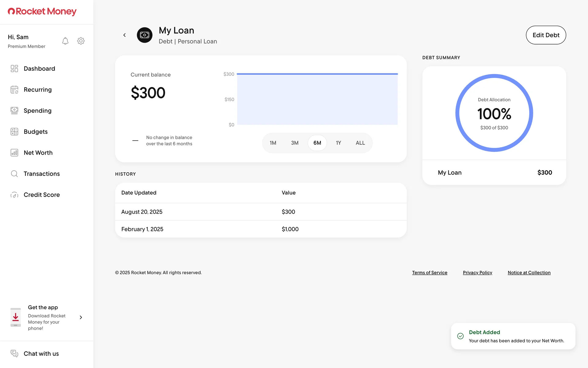Select the 3M time range

(295, 143)
